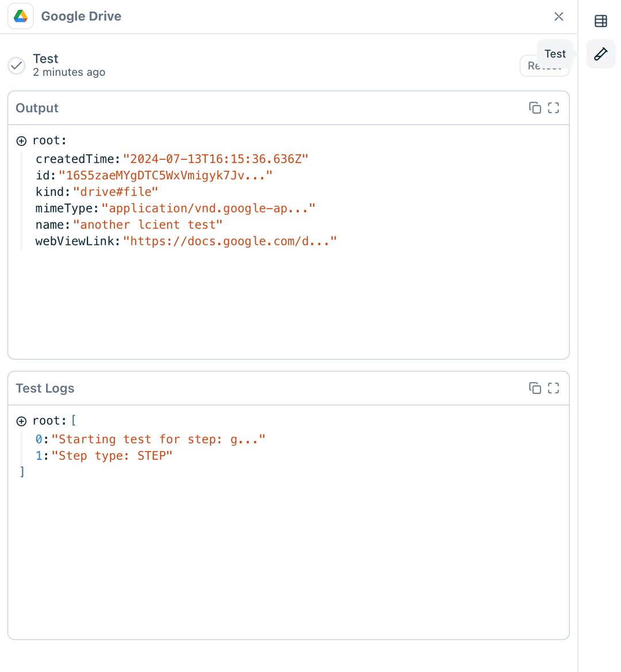Copy the Output panel contents
The image size is (621, 672).
(x=535, y=108)
